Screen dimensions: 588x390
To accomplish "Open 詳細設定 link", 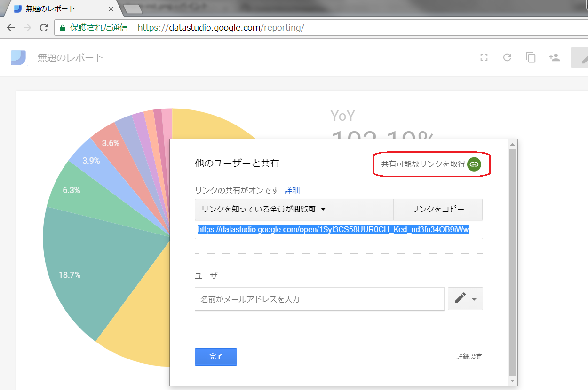I will [x=469, y=357].
